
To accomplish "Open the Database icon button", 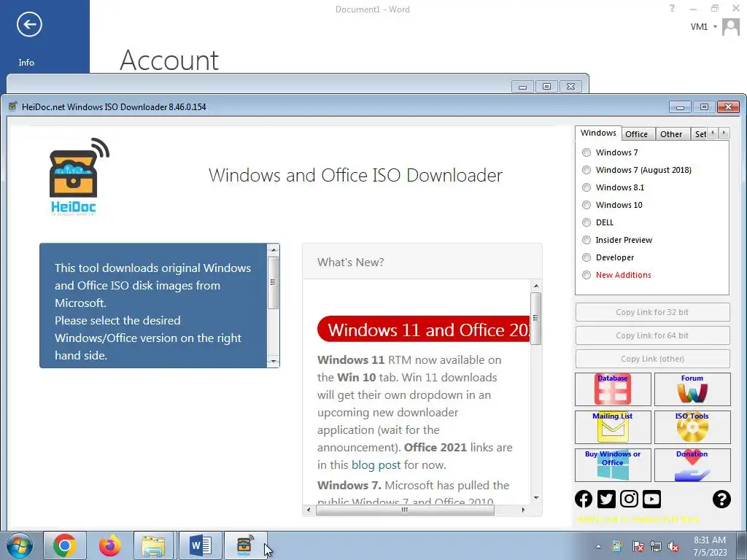I will point(613,389).
